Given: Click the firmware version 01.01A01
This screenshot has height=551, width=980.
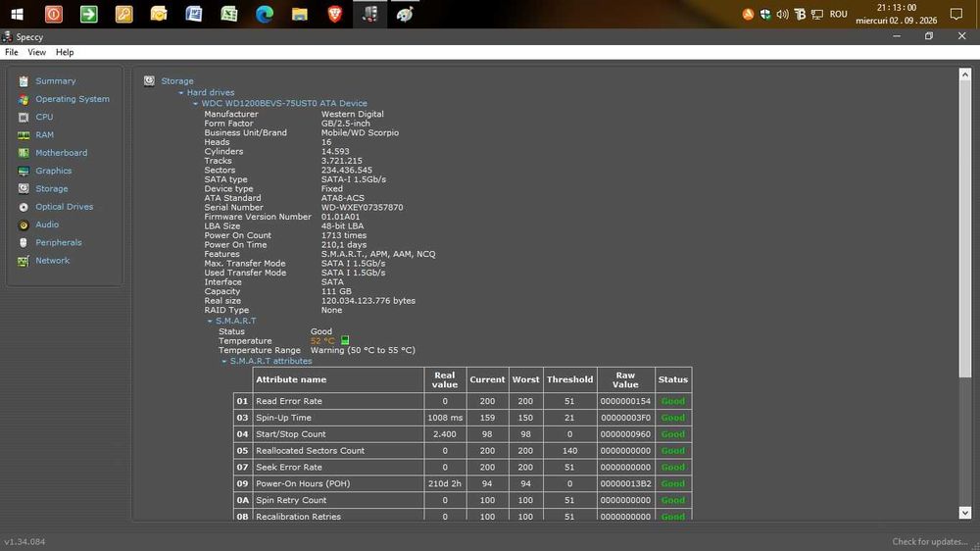Looking at the screenshot, I should [x=341, y=217].
